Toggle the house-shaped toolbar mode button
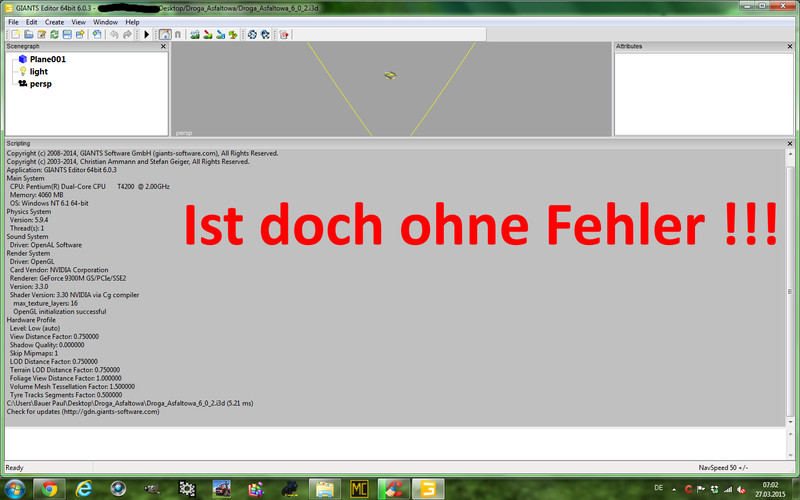The width and height of the screenshot is (800, 500). 164,34
